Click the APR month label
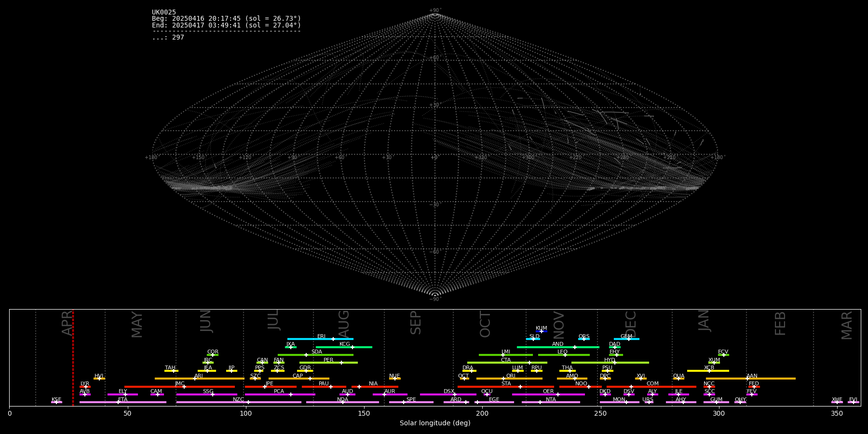This screenshot has width=868, height=434. tap(68, 323)
